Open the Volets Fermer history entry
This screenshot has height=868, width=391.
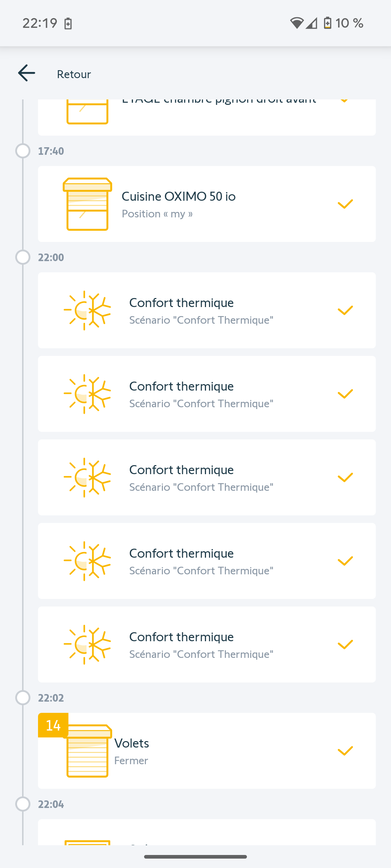[x=206, y=751]
